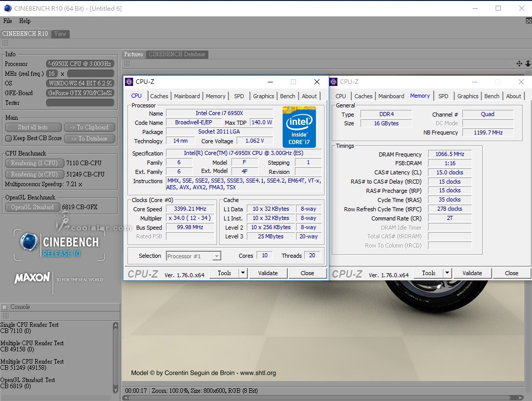The image size is (532, 401).
Task: Click the GFX-Board GeForce GTX 970 field
Action: pyautogui.click(x=80, y=93)
